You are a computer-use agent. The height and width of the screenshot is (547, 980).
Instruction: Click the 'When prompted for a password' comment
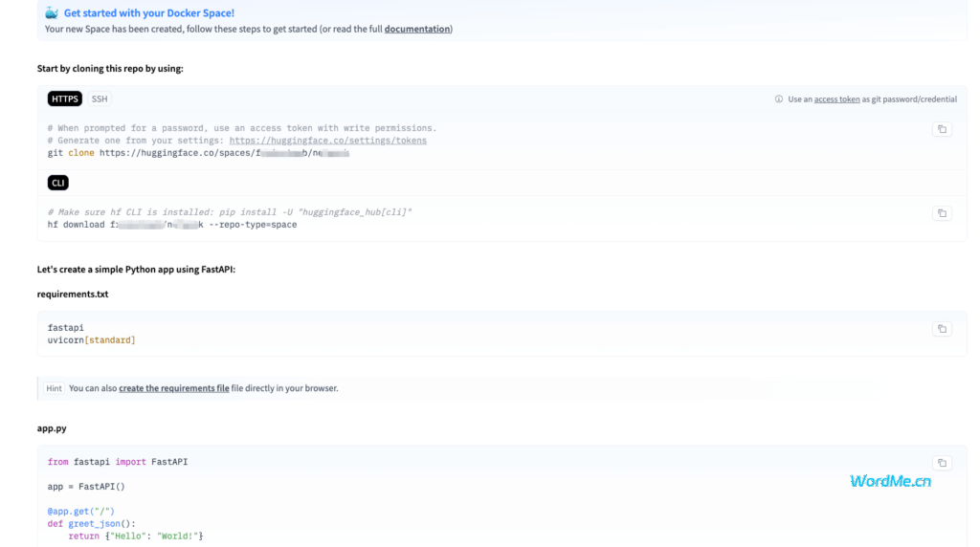(242, 128)
